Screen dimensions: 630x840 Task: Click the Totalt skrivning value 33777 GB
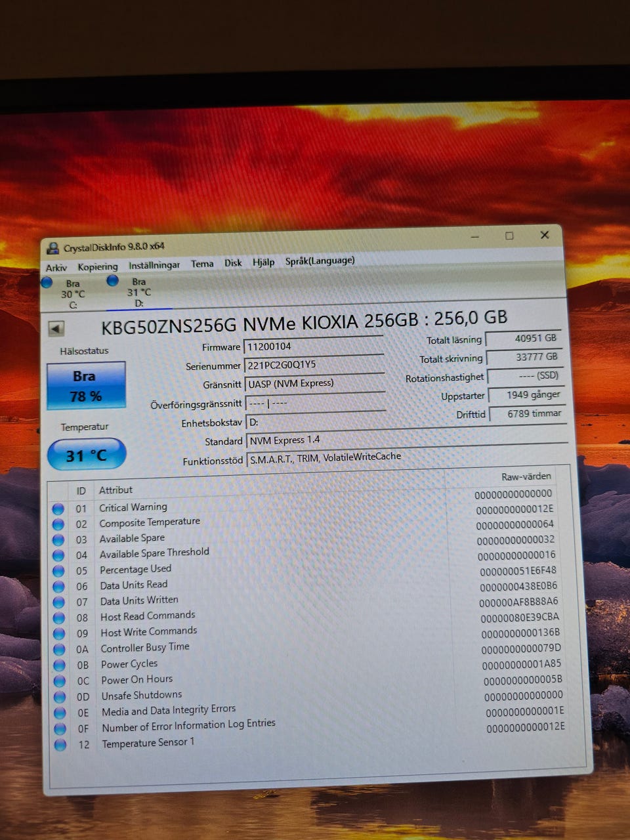click(525, 358)
